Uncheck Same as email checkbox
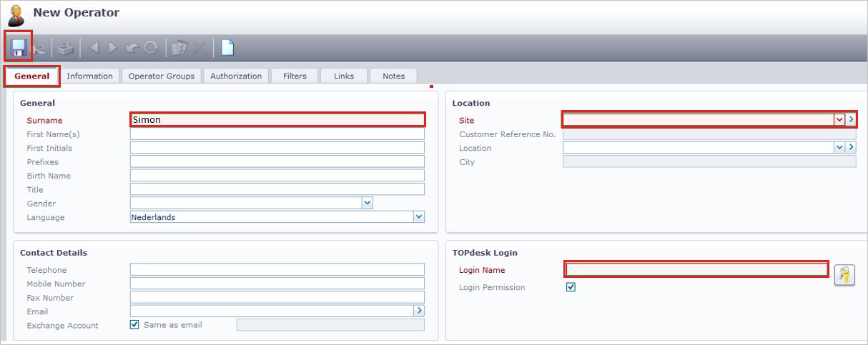The width and height of the screenshot is (868, 345). (x=134, y=325)
